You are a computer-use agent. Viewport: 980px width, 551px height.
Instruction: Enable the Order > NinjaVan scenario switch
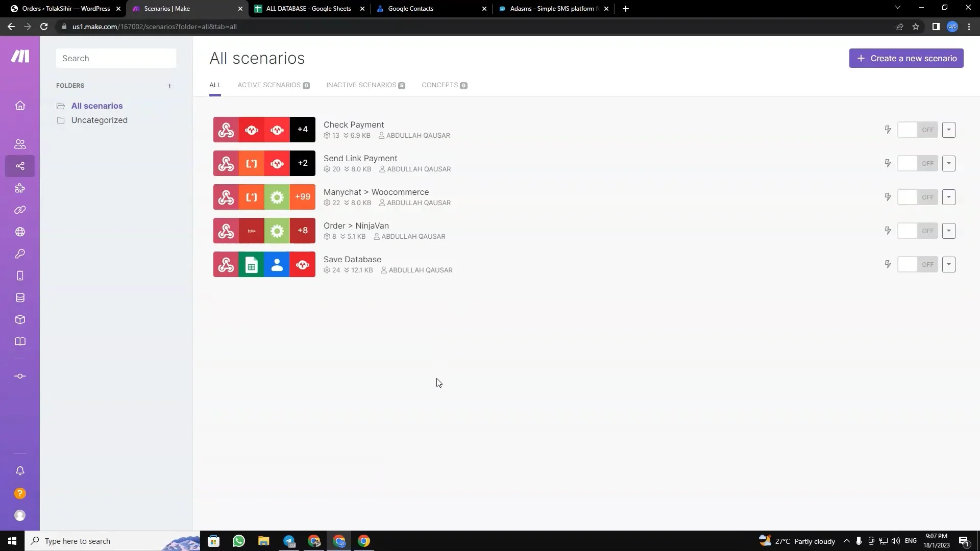pos(917,231)
